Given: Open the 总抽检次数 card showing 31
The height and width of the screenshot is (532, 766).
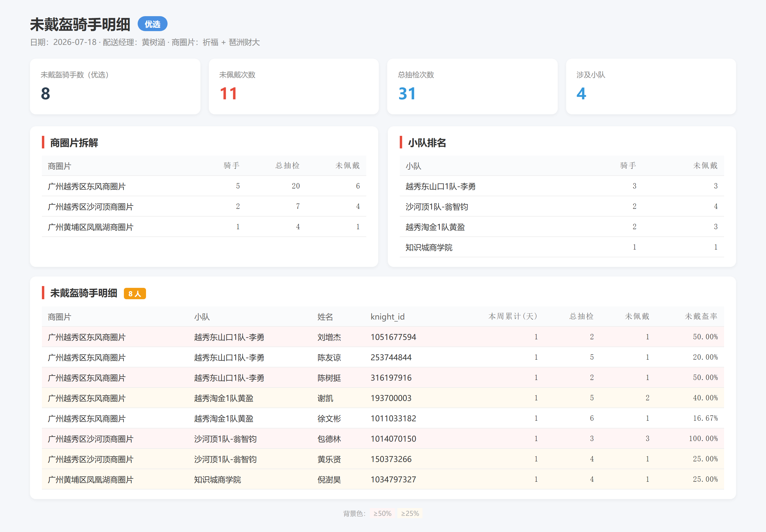Looking at the screenshot, I should [472, 87].
